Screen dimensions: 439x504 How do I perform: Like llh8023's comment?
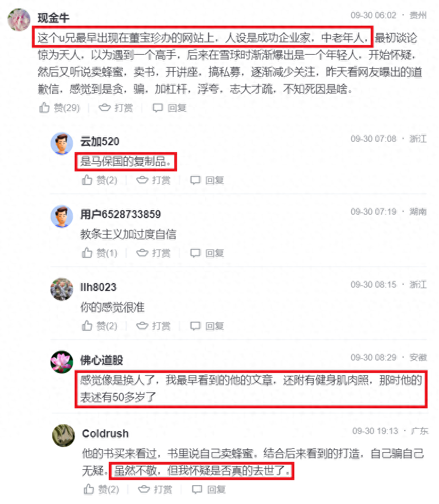point(87,326)
